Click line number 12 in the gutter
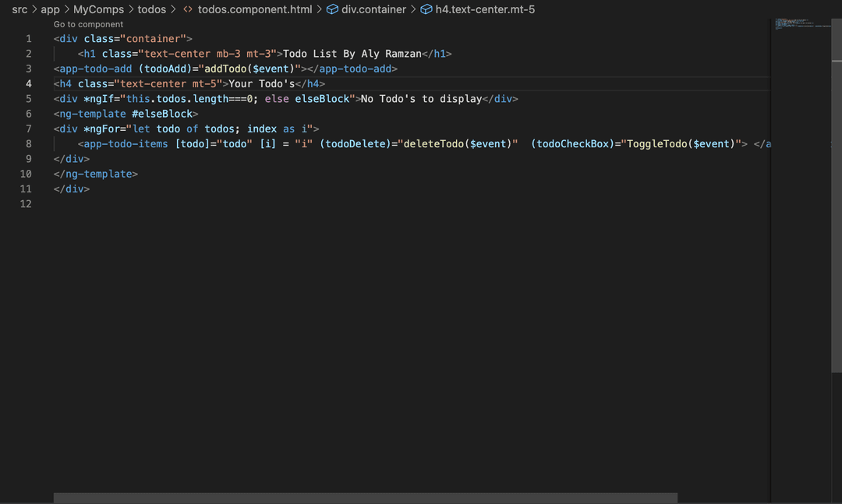842x504 pixels. tap(27, 204)
